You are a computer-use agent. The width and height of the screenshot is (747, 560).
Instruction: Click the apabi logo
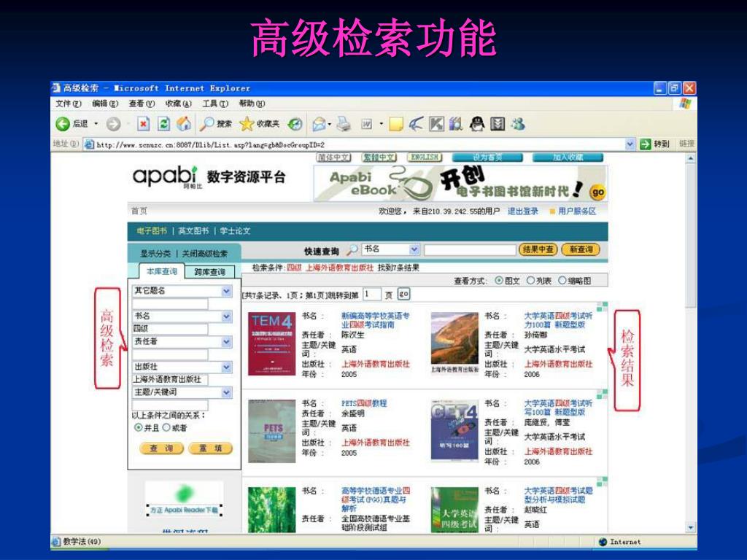166,176
